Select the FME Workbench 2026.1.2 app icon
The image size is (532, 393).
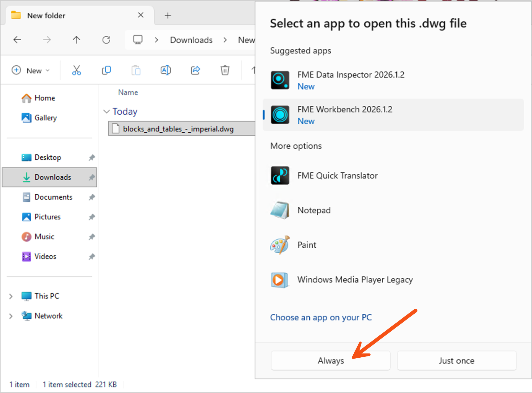click(280, 115)
